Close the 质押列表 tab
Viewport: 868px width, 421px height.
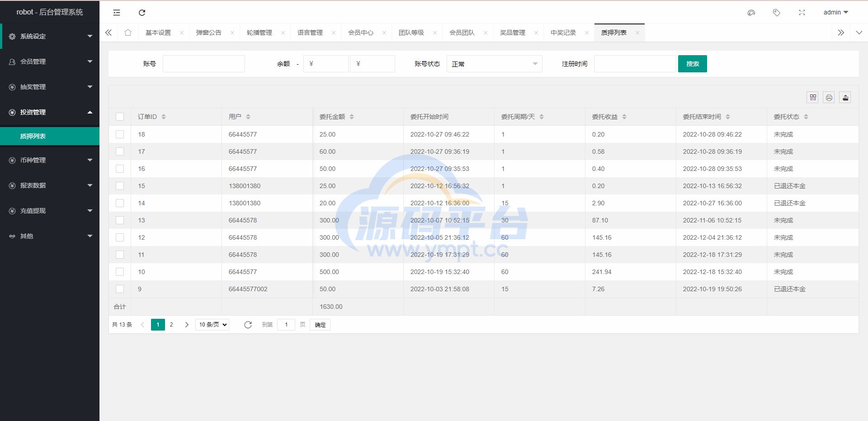(x=637, y=33)
